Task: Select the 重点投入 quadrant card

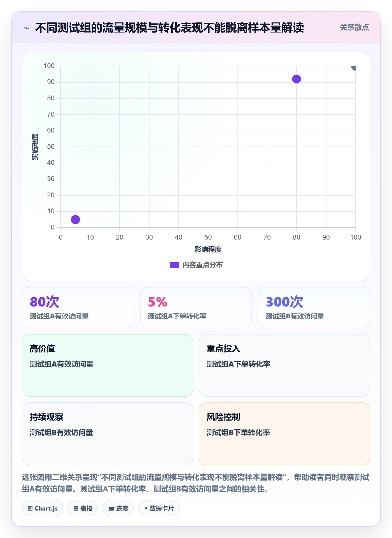Action: (284, 365)
